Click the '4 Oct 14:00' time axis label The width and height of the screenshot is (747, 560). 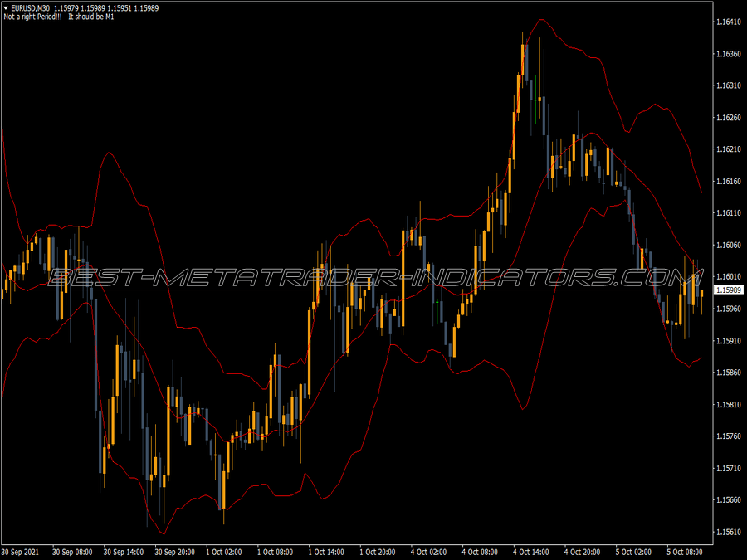(x=532, y=549)
